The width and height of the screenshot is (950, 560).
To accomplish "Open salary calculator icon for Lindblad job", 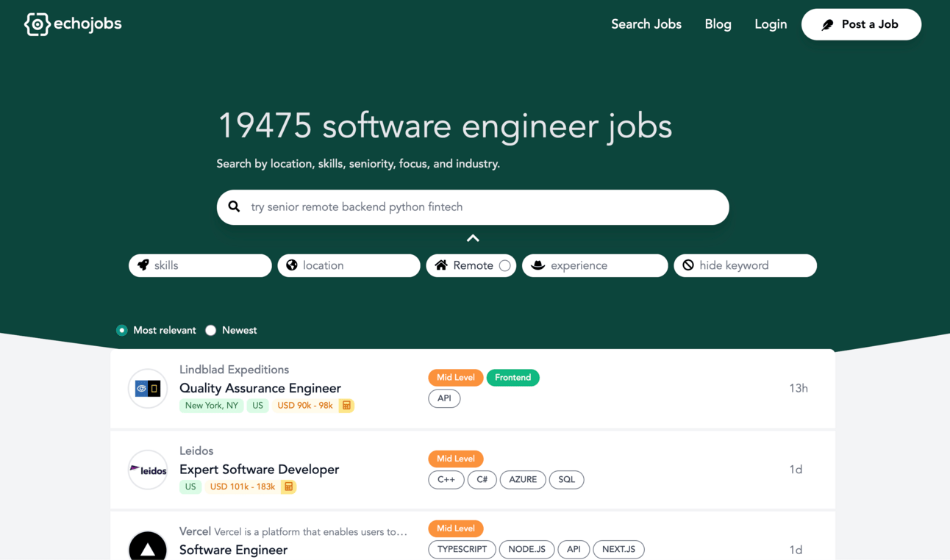I will click(346, 406).
